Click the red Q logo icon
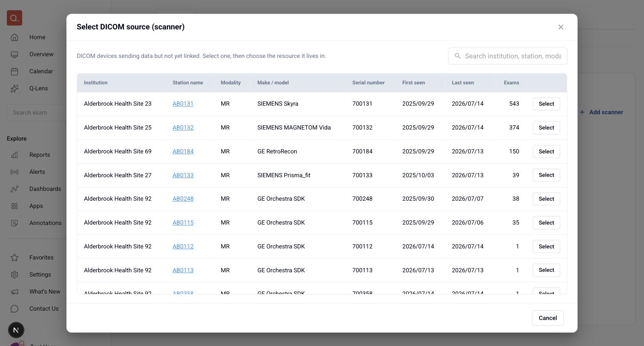Image resolution: width=644 pixels, height=346 pixels. [x=14, y=18]
